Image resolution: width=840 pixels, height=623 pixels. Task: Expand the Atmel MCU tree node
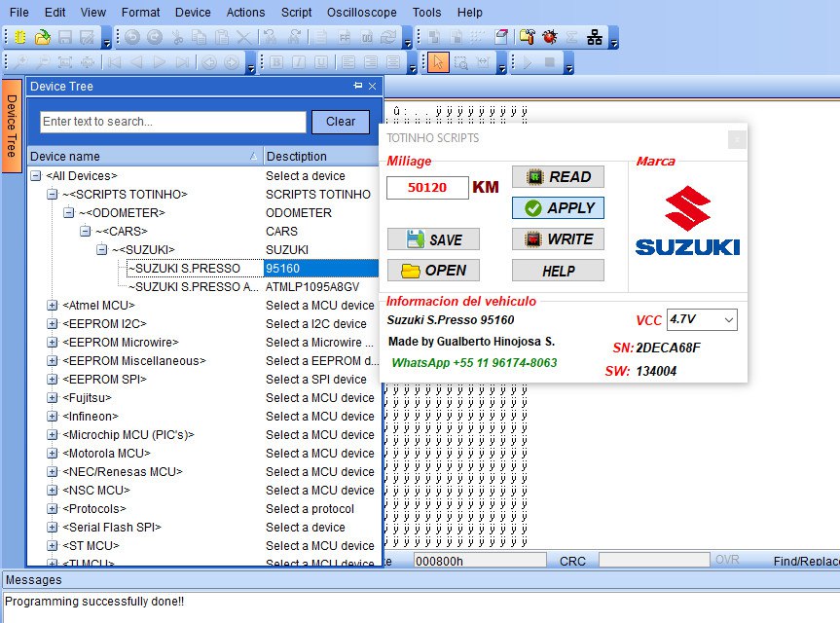(x=53, y=306)
